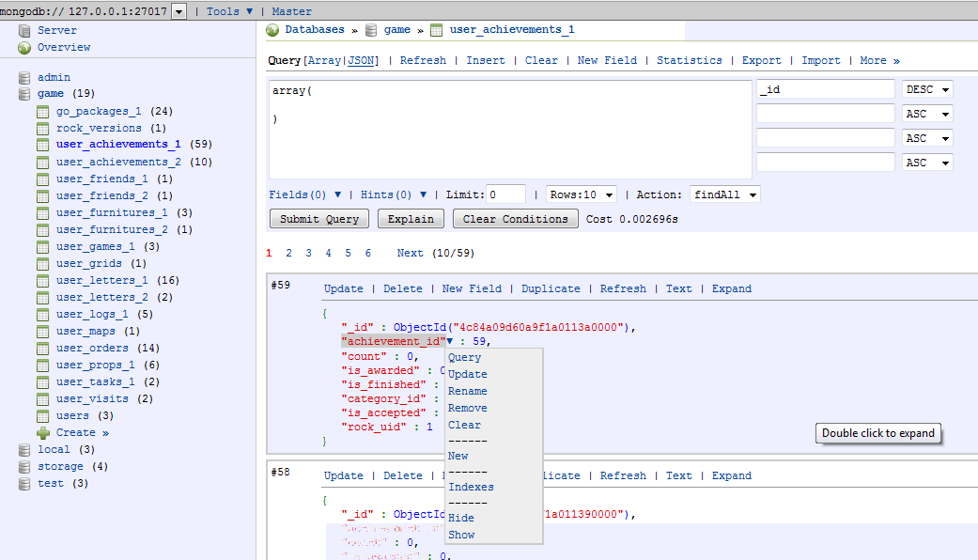The image size is (978, 560).
Task: Click the Master link in the top bar
Action: point(291,11)
